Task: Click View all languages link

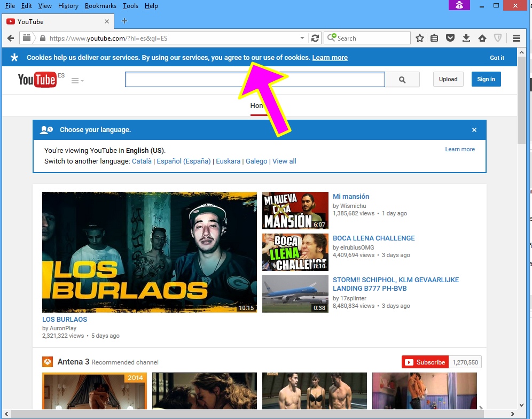Action: tap(284, 161)
